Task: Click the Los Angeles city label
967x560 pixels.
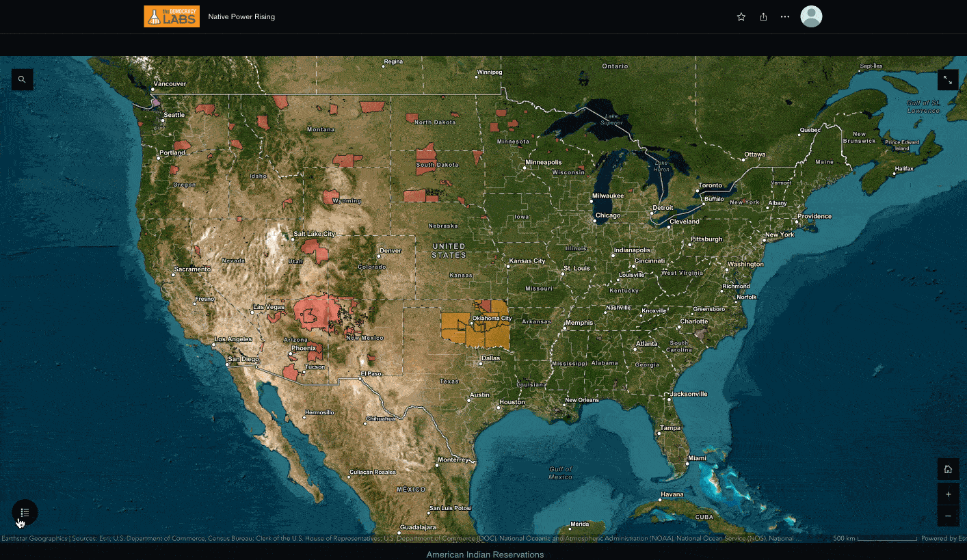Action: click(234, 339)
